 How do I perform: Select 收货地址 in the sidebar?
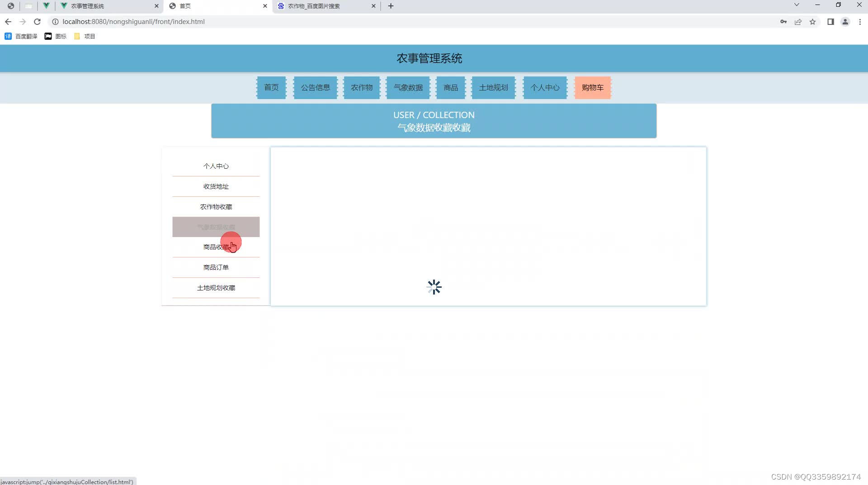tap(216, 186)
